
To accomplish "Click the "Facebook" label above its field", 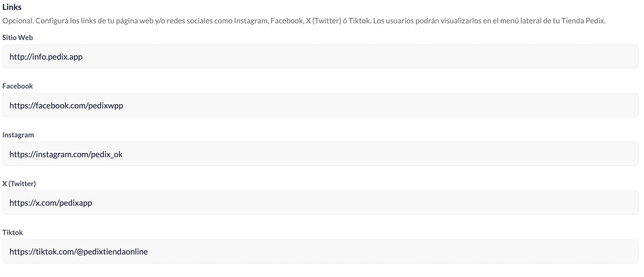I will click(18, 86).
